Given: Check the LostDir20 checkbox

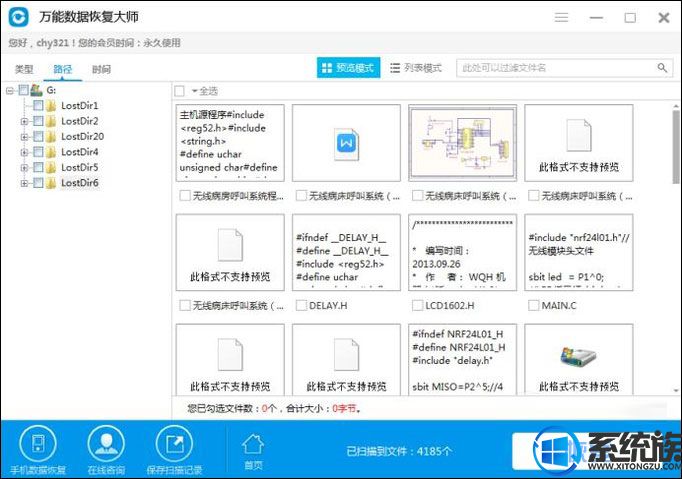Looking at the screenshot, I should tap(38, 137).
